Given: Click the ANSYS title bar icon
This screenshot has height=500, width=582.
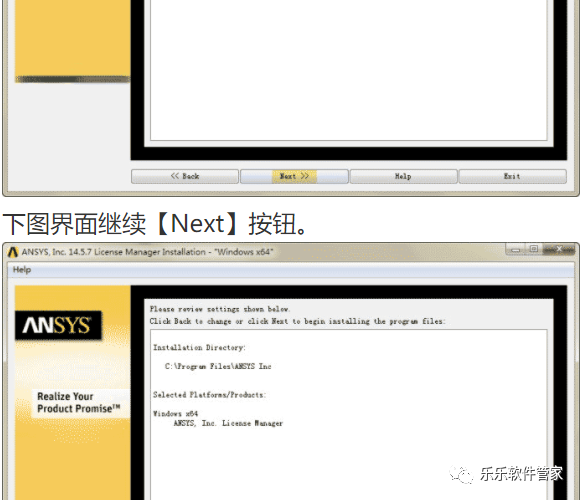Looking at the screenshot, I should click(x=13, y=252).
